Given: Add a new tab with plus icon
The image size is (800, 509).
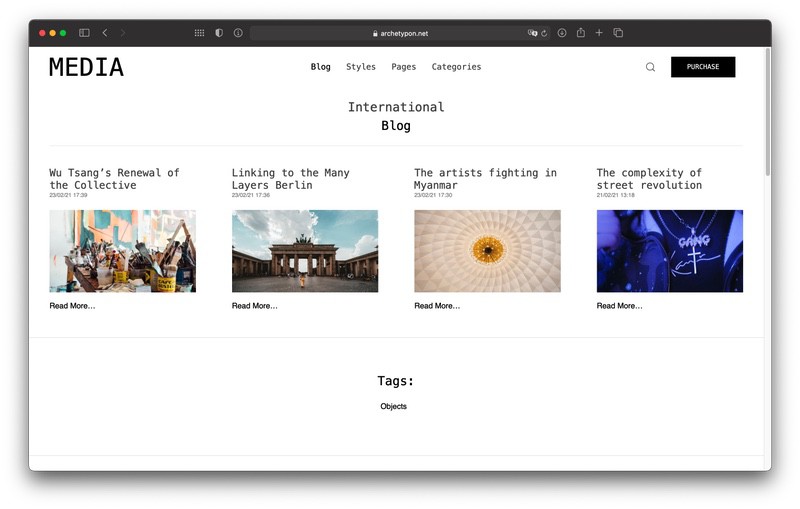Looking at the screenshot, I should pos(599,33).
